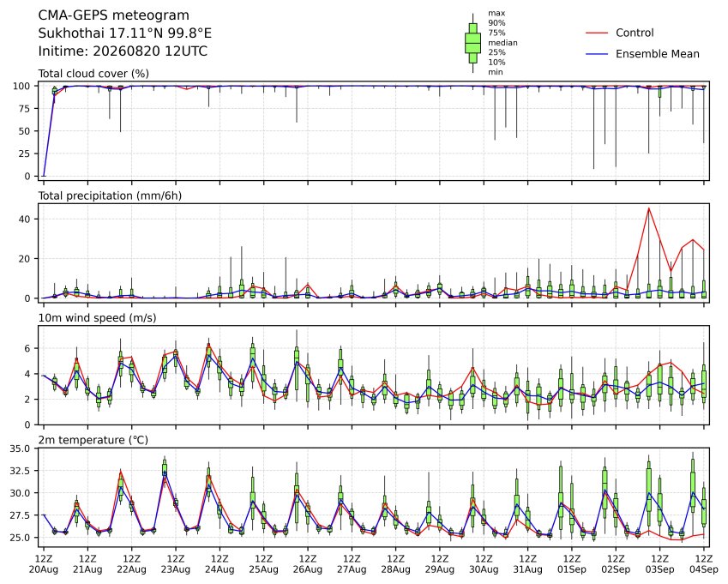
Task: Click the blue Ensemble Mean legend line
Action: click(x=597, y=54)
